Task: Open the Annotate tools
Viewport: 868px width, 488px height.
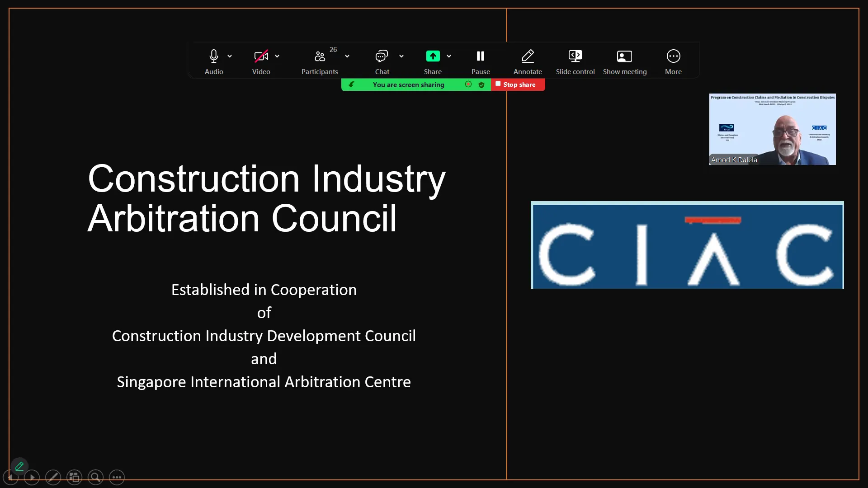Action: click(x=528, y=61)
